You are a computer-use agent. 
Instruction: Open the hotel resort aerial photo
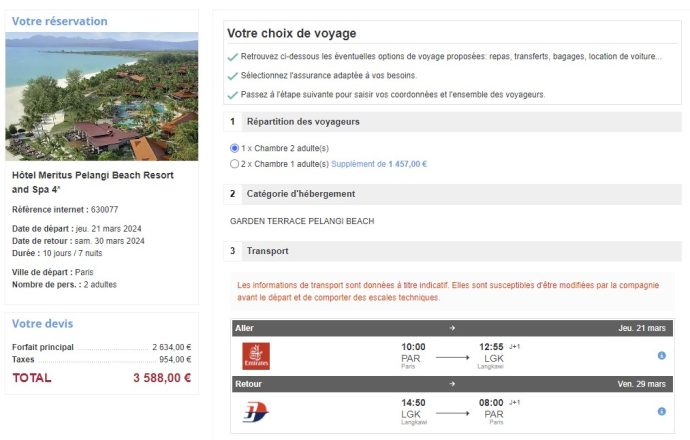(102, 96)
